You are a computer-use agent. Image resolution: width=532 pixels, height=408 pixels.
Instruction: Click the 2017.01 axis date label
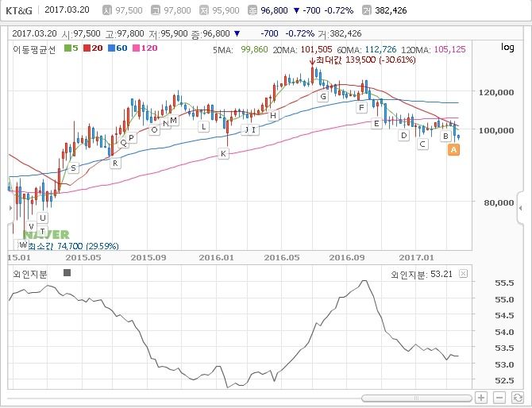(x=416, y=257)
